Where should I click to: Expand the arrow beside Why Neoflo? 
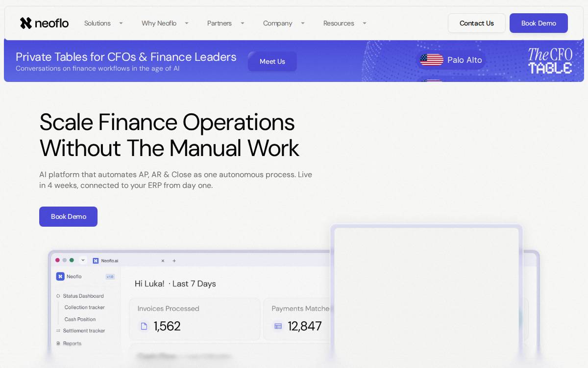[x=187, y=23]
